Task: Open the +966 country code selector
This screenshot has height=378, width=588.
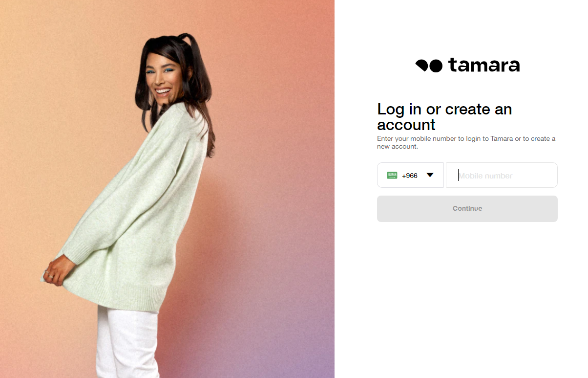Action: pyautogui.click(x=410, y=175)
